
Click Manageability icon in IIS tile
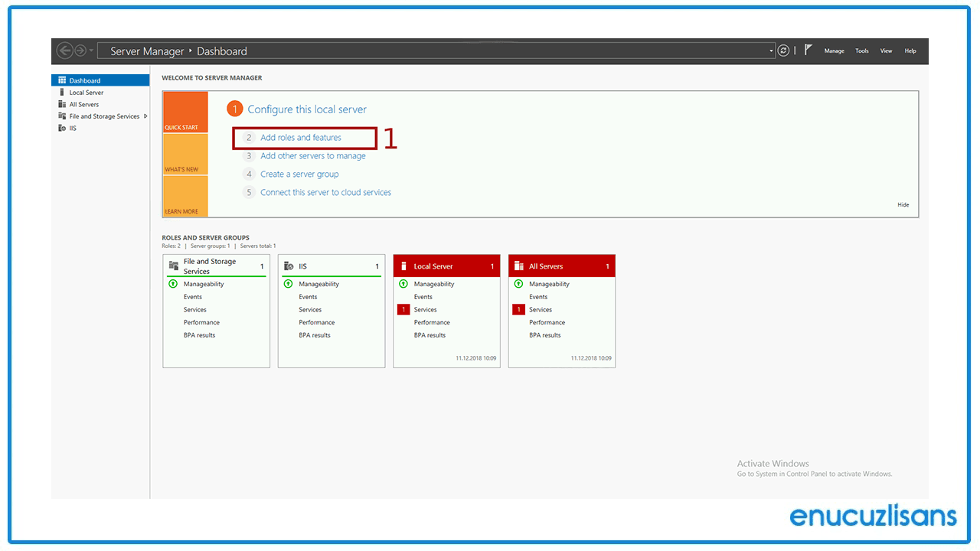coord(288,284)
